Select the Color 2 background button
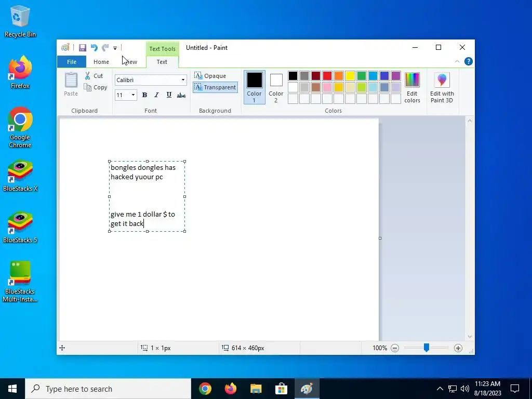The image size is (532, 399). (x=276, y=87)
